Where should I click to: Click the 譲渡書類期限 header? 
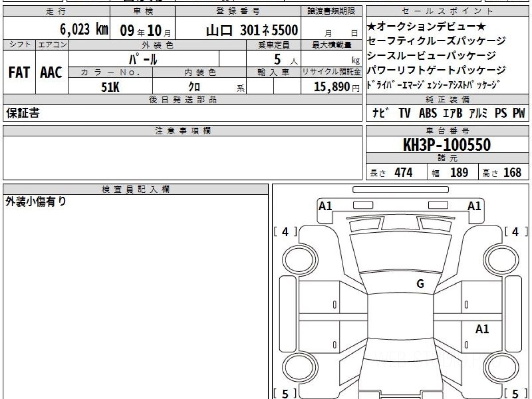click(332, 12)
